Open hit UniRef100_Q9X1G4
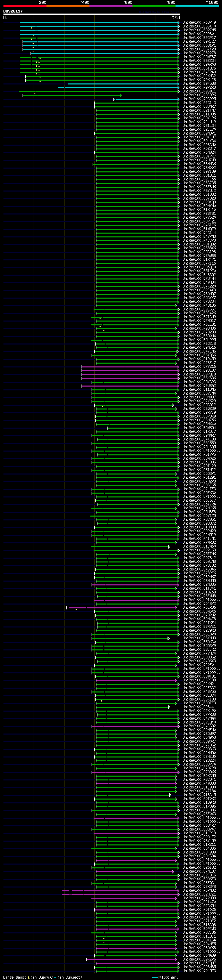The height and width of the screenshot is (980, 222). point(199,940)
